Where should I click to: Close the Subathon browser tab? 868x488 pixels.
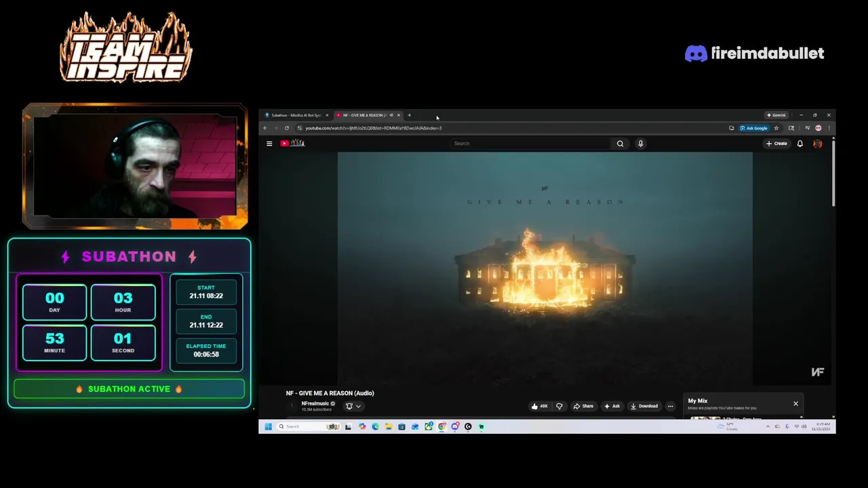click(327, 115)
